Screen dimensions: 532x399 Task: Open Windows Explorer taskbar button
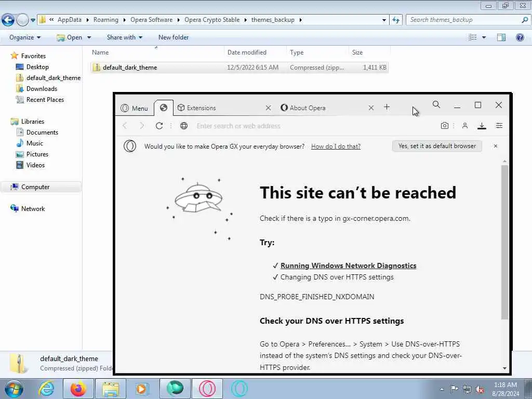pos(111,389)
